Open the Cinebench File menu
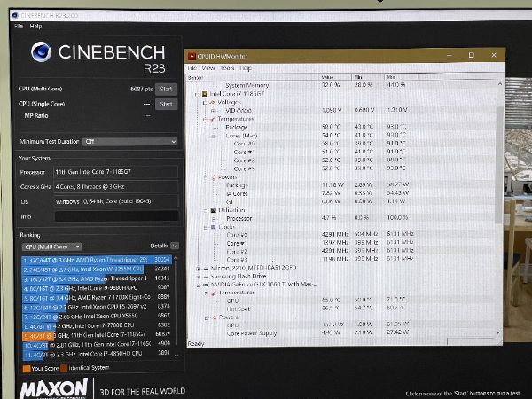 [x=19, y=26]
